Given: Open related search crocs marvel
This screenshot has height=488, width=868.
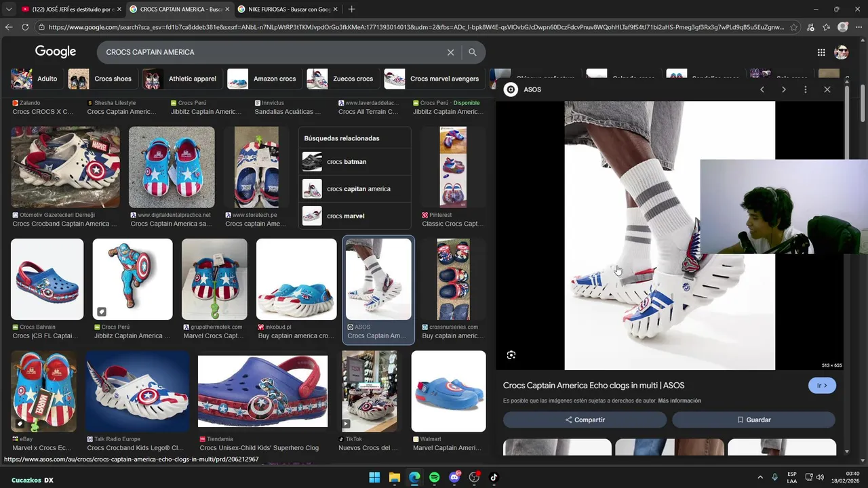Looking at the screenshot, I should [x=355, y=216].
